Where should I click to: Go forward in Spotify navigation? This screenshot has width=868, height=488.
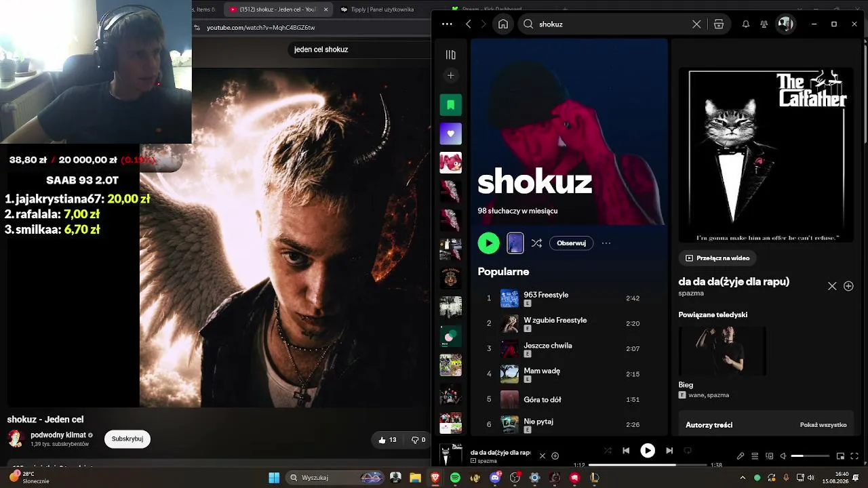coord(483,24)
